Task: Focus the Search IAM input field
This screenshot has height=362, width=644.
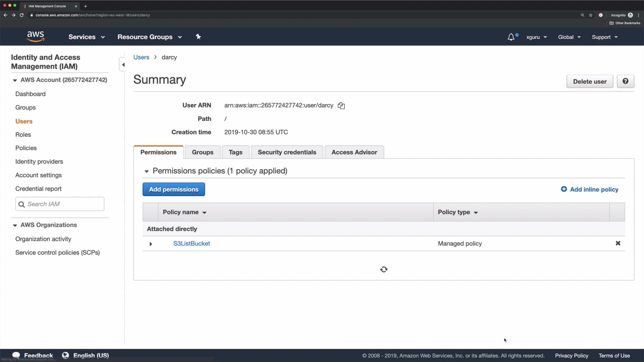Action: pyautogui.click(x=60, y=204)
